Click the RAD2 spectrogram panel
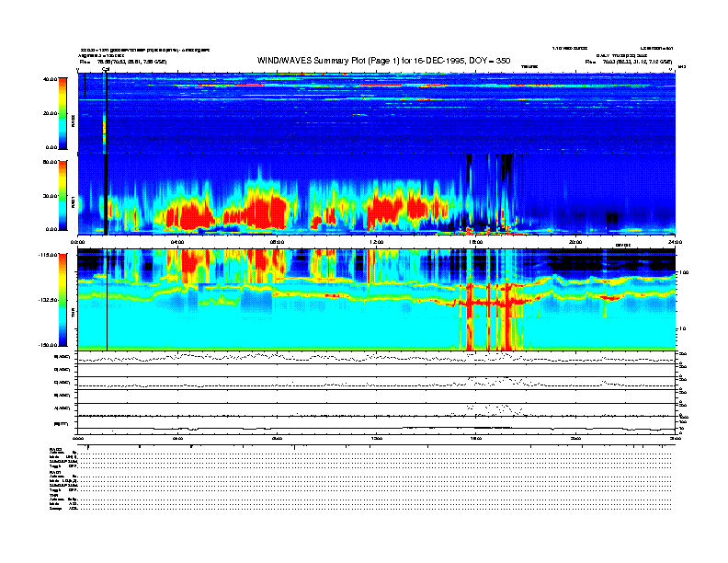This screenshot has height=563, width=728. [377, 113]
